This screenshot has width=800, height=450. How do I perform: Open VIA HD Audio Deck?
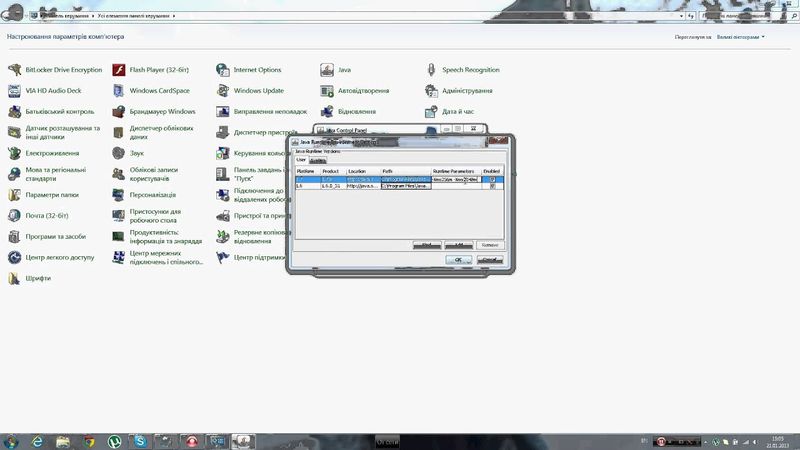coord(15,90)
